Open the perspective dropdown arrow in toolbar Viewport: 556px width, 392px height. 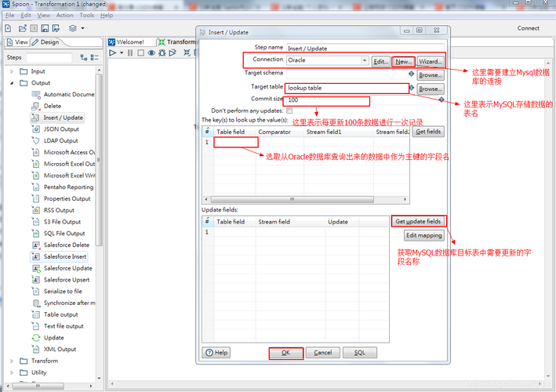click(x=82, y=28)
